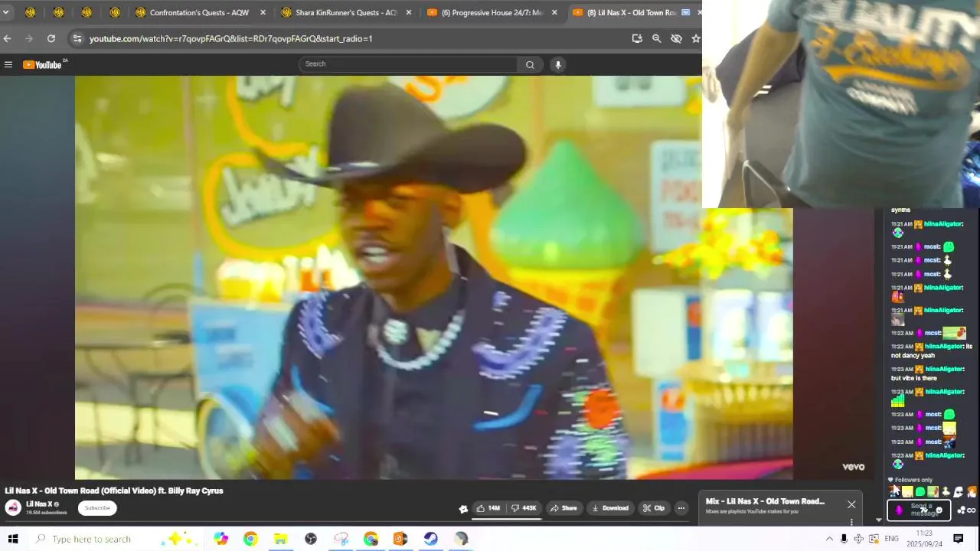Click the Share button under video
Screen dimensions: 980x551
563,508
